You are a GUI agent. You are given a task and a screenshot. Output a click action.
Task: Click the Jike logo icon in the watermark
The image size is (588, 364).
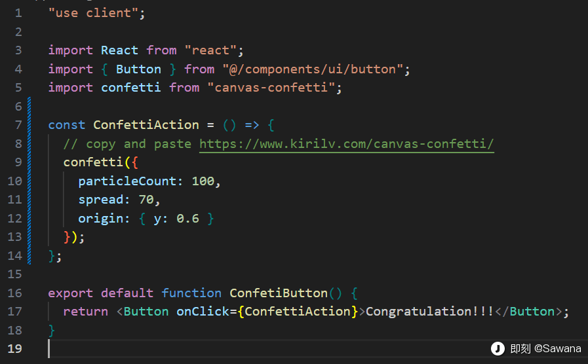498,349
